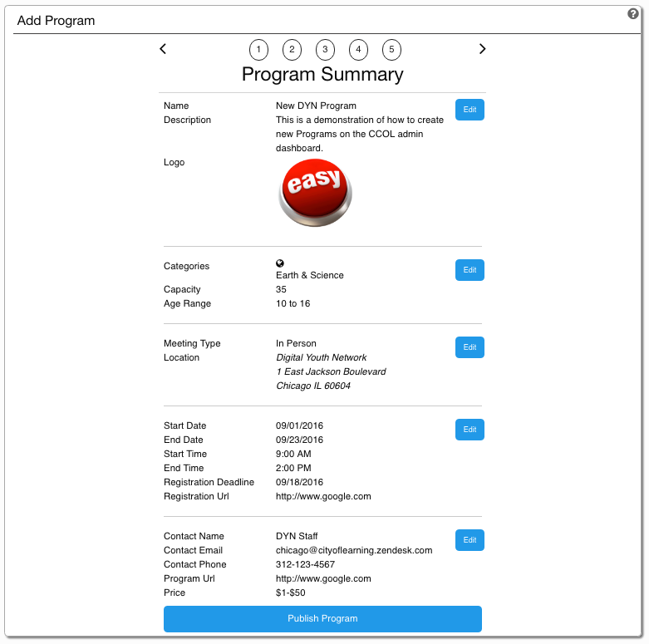
Task: Click the Program Url google.com value
Action: click(x=323, y=578)
